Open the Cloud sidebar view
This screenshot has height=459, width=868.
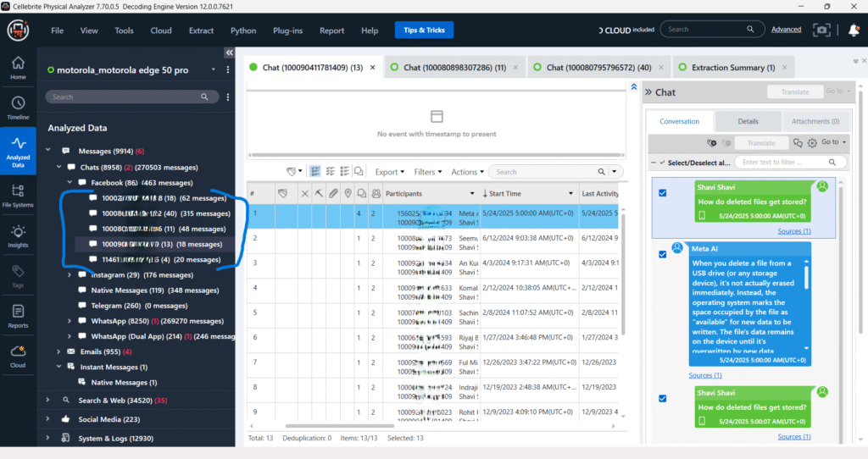18,357
